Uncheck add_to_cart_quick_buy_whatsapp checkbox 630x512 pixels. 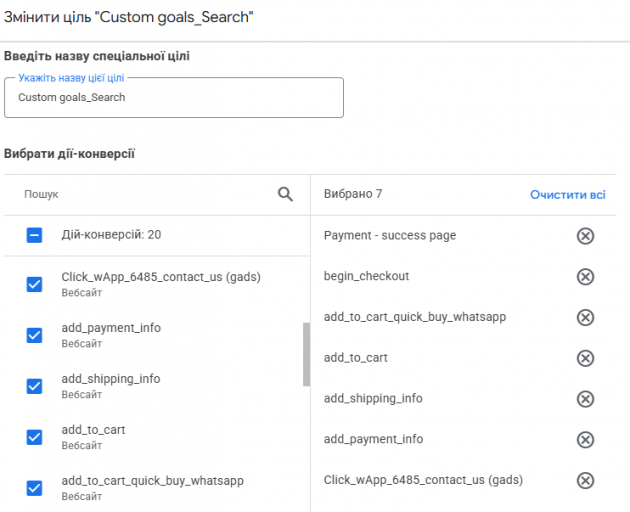[x=35, y=488]
